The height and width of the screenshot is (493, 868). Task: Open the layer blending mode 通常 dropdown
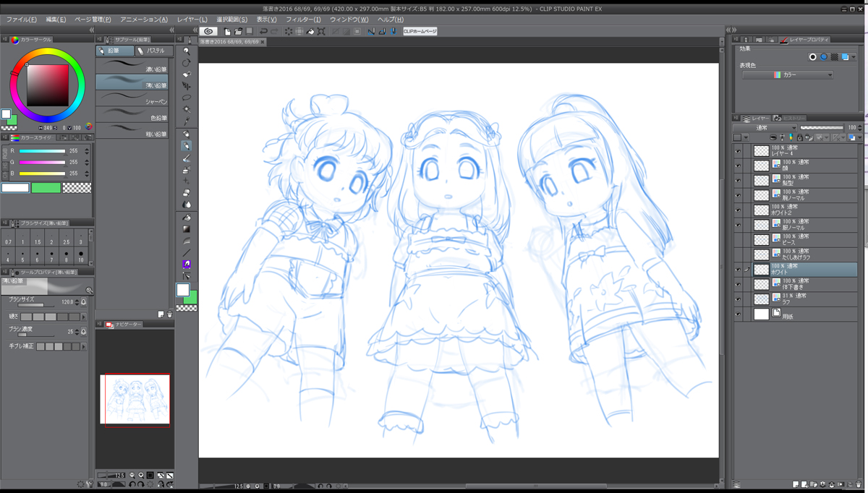click(x=765, y=128)
